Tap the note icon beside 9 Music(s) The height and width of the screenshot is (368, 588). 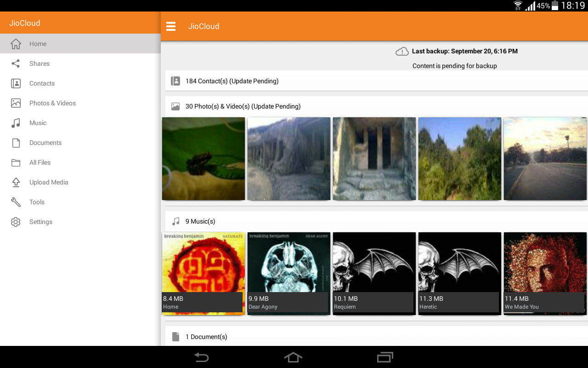point(175,221)
